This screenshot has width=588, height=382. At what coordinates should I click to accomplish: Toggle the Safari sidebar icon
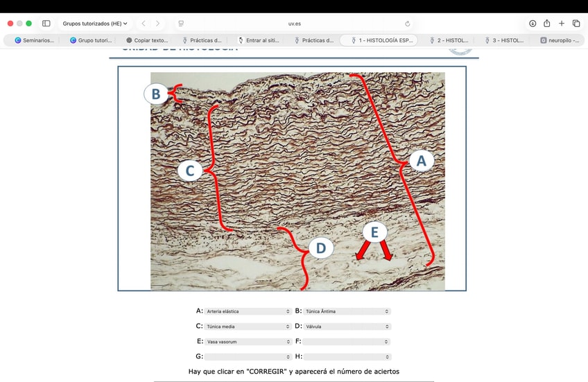click(46, 23)
